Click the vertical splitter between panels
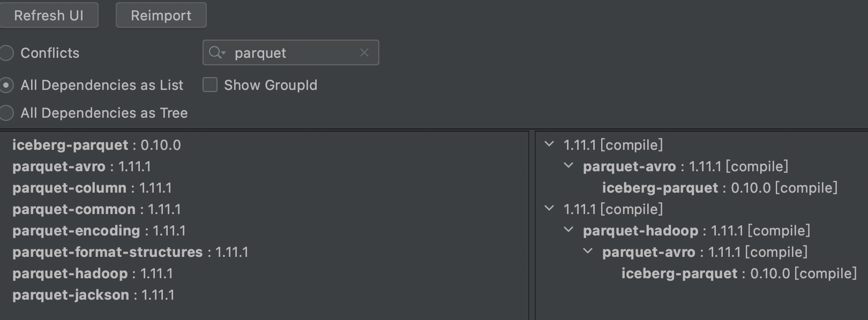The height and width of the screenshot is (320, 868). 532,225
